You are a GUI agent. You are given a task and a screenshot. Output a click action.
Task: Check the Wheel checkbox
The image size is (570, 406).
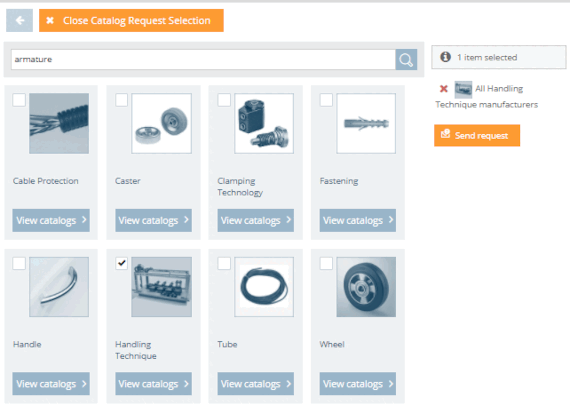[x=326, y=264]
